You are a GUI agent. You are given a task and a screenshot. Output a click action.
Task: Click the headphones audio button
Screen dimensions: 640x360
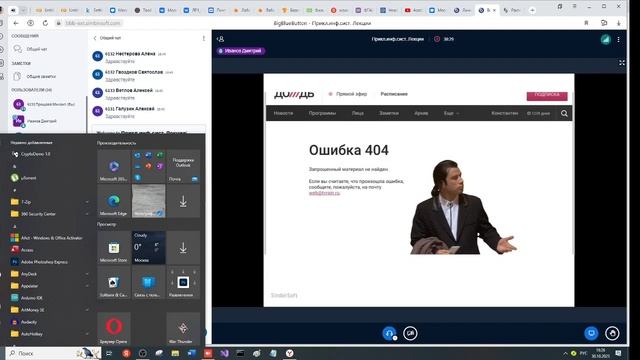pos(389,333)
